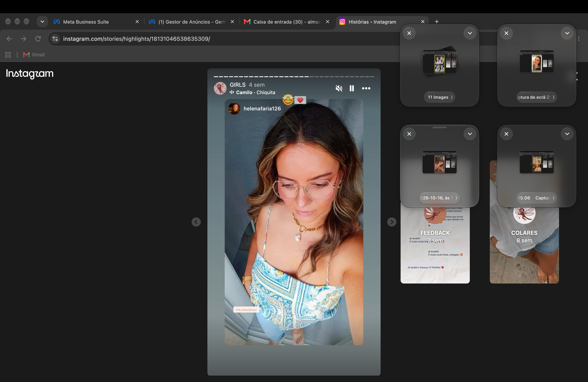Open the Gmail bookmark

pyautogui.click(x=34, y=55)
